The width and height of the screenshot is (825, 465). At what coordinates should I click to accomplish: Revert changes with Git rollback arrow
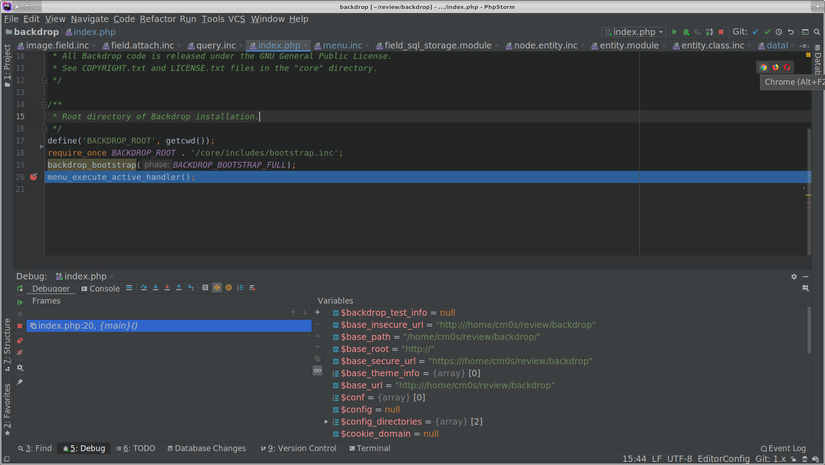(x=790, y=32)
